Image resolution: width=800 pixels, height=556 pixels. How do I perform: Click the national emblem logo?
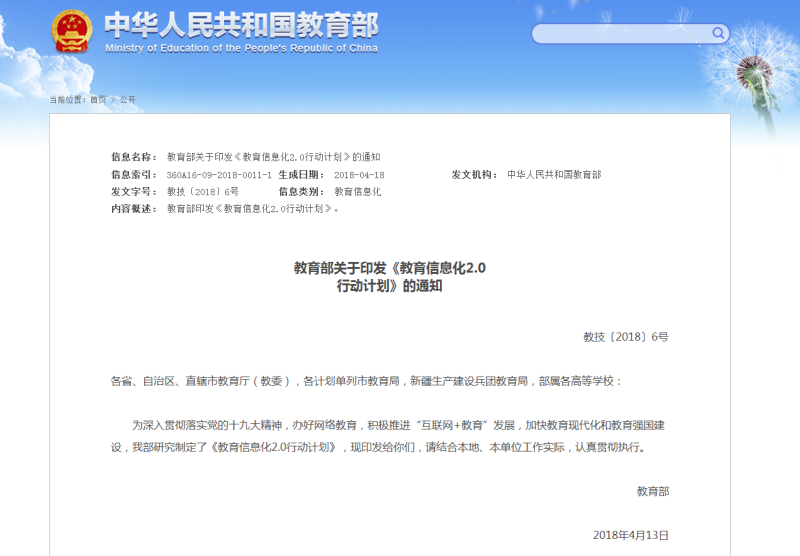(x=72, y=32)
